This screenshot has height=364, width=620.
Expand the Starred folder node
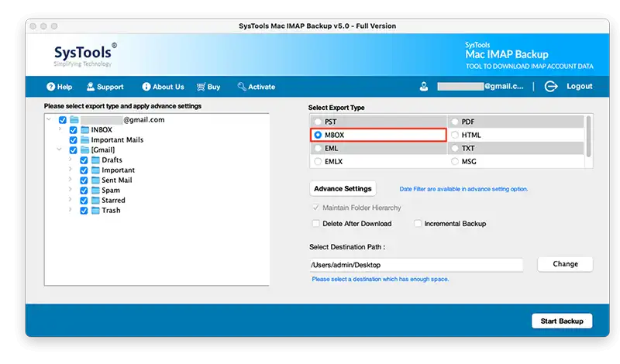click(x=71, y=199)
